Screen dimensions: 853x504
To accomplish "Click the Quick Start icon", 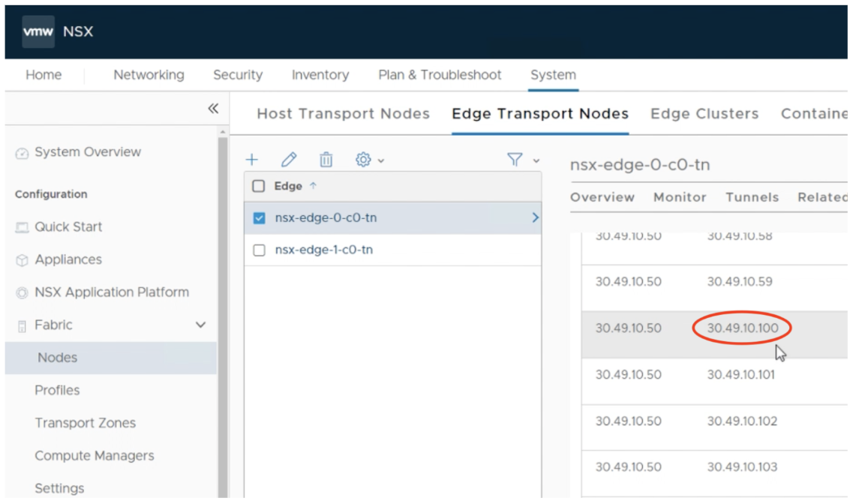I will point(22,227).
